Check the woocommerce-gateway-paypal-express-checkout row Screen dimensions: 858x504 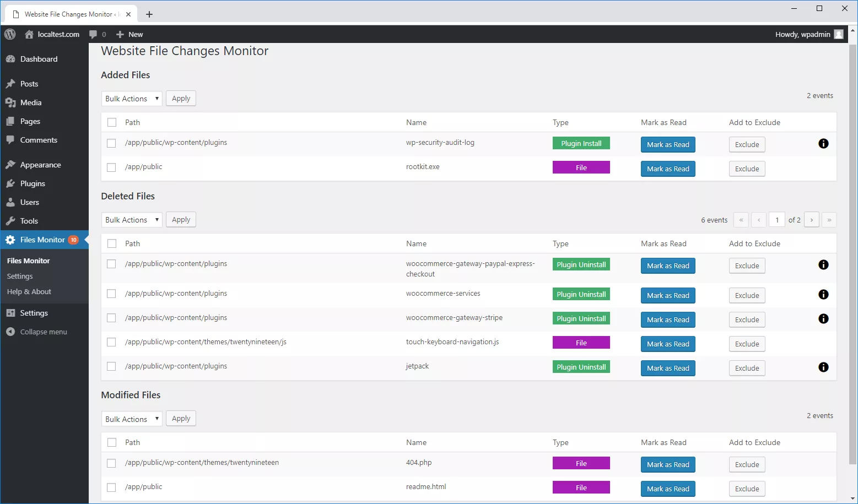111,264
